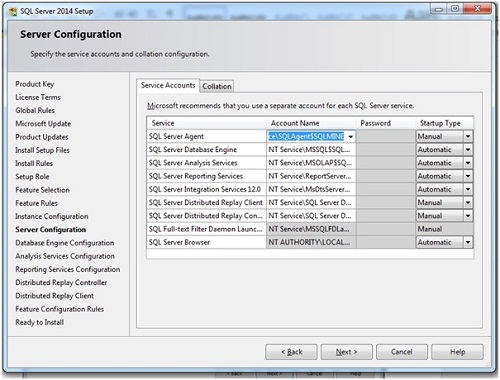Click the Password column header
This screenshot has width=500, height=380.
point(386,123)
